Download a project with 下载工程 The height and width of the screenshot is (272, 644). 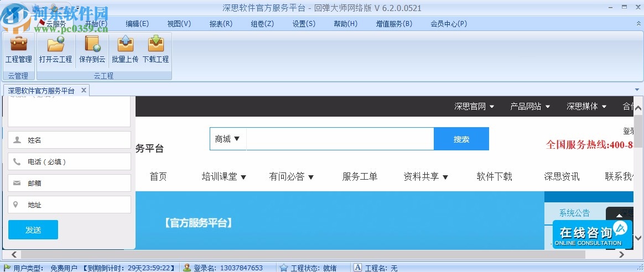155,50
